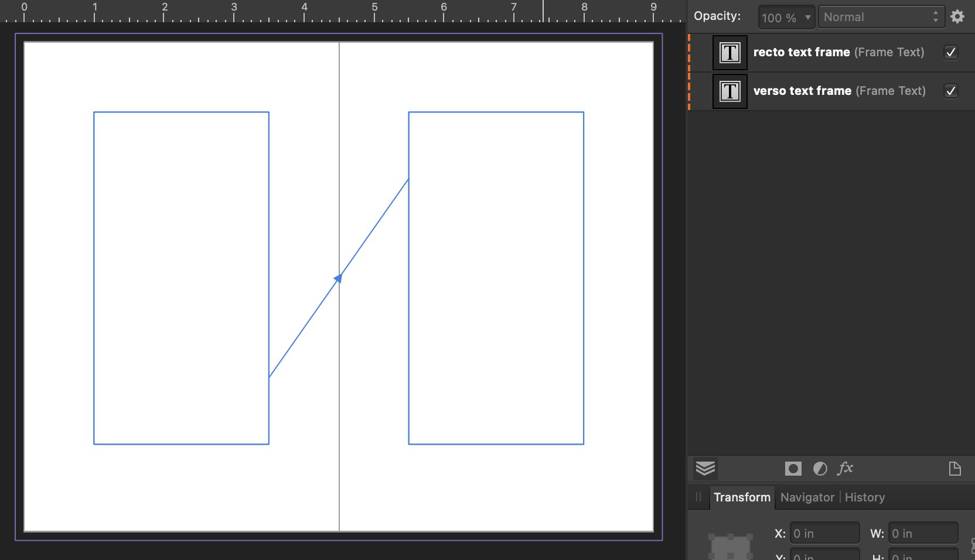The image size is (975, 560).
Task: Click the verso text frame layer thumbnail
Action: pos(729,91)
